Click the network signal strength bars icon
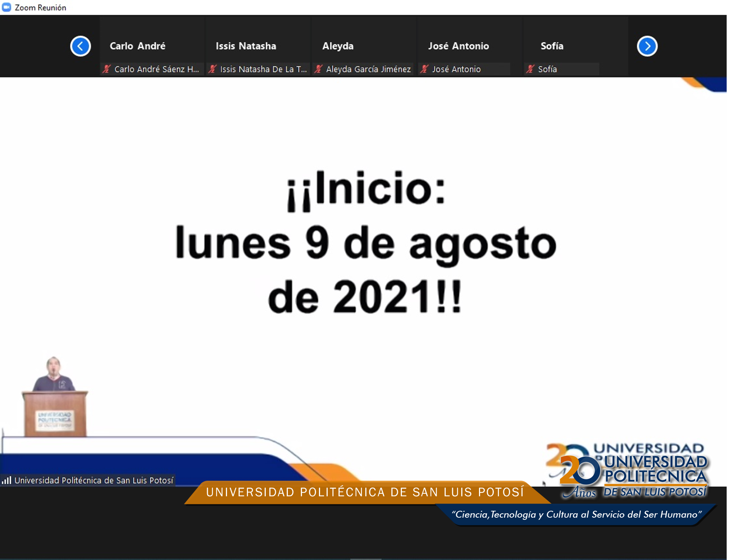Image resolution: width=731 pixels, height=560 pixels. pyautogui.click(x=7, y=480)
